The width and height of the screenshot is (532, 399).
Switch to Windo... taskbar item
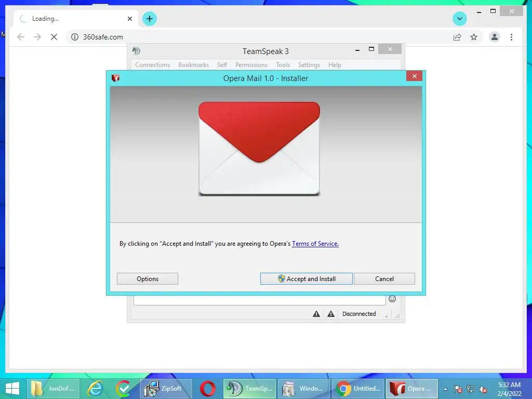tap(303, 389)
